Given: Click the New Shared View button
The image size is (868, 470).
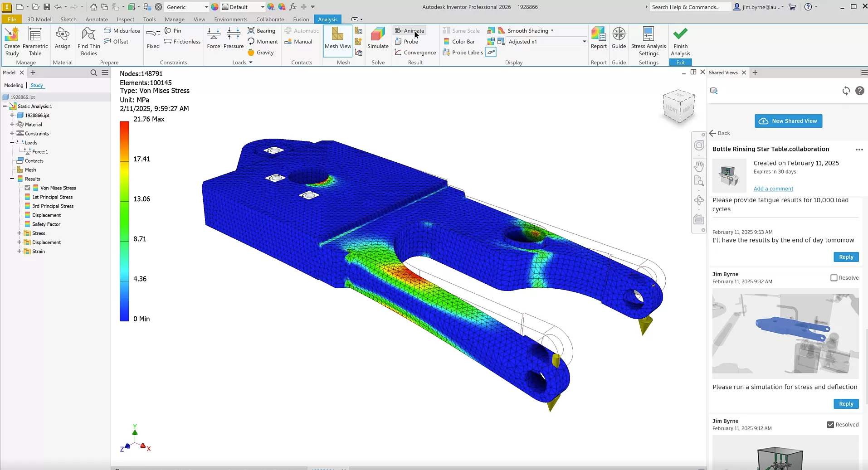Looking at the screenshot, I should (x=788, y=121).
